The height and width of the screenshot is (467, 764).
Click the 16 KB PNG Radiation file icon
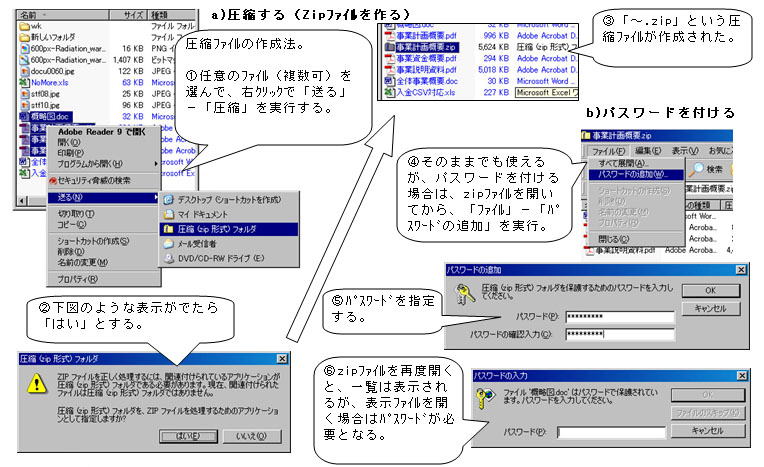[x=24, y=49]
